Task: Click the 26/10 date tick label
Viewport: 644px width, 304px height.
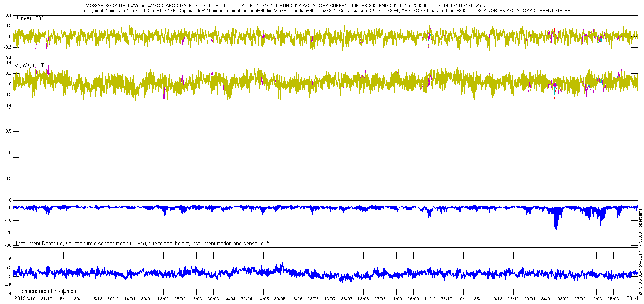Action: 447,299
